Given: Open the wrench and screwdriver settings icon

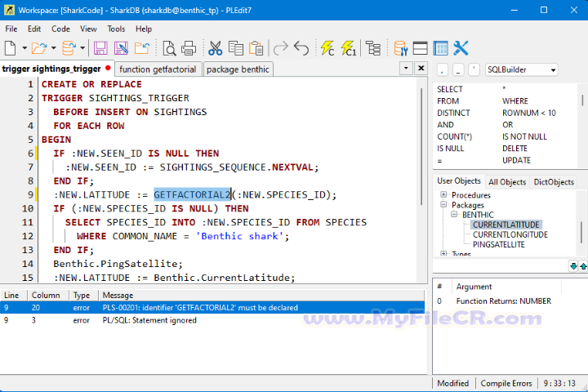Looking at the screenshot, I should pyautogui.click(x=461, y=48).
